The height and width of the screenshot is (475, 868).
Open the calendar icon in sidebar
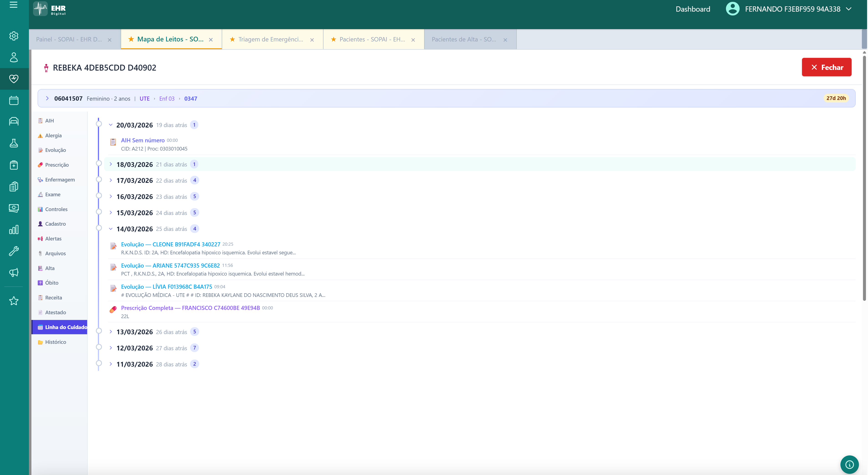[x=14, y=100]
